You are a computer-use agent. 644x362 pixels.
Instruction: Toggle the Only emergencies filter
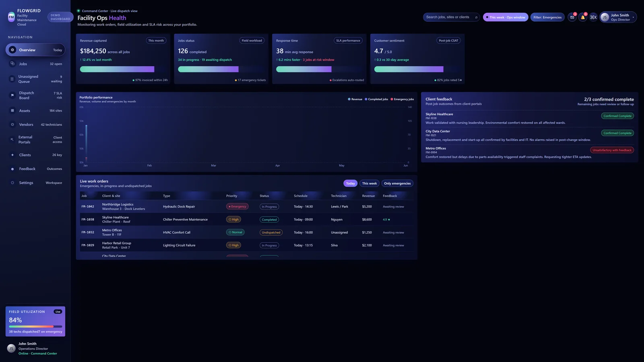coord(397,183)
